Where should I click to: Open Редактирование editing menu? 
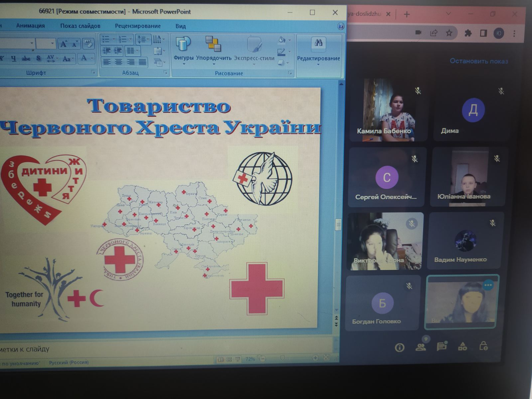pos(319,52)
